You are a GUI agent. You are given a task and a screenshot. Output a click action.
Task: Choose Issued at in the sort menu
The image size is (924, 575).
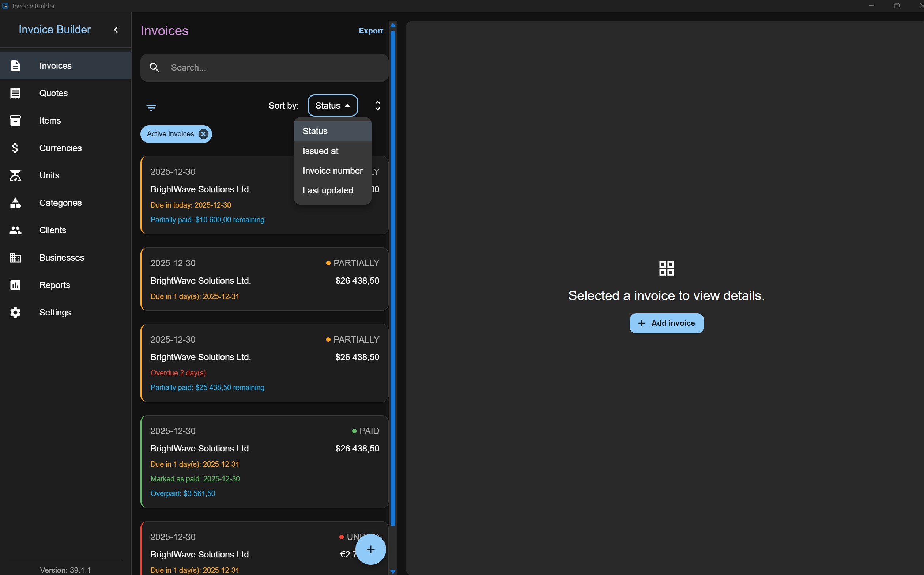pyautogui.click(x=332, y=151)
